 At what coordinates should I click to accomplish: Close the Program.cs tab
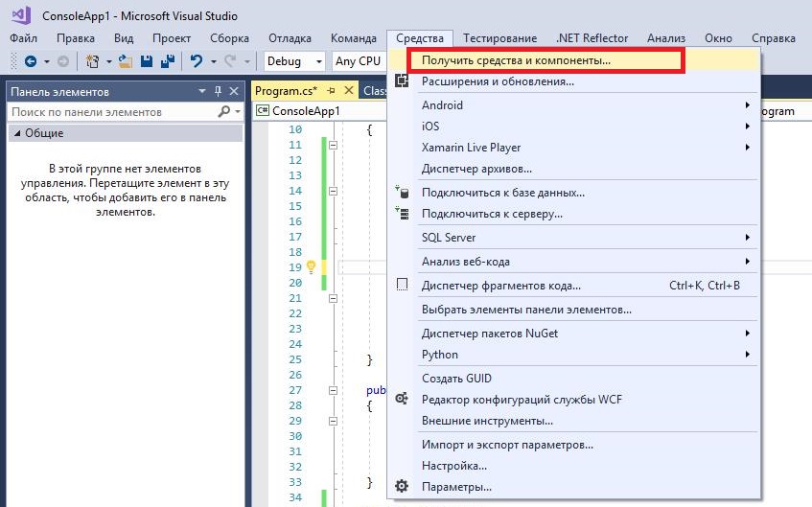tap(349, 91)
